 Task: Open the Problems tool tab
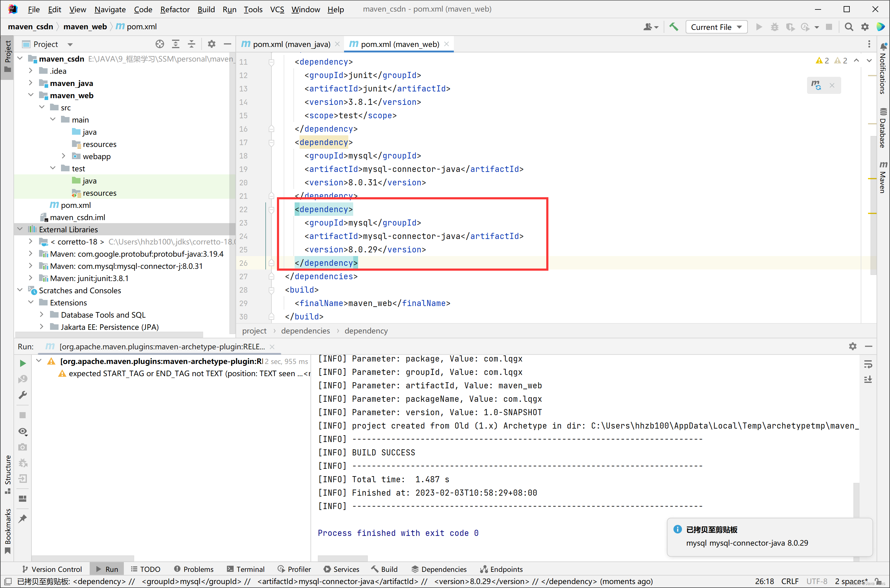[x=194, y=569]
